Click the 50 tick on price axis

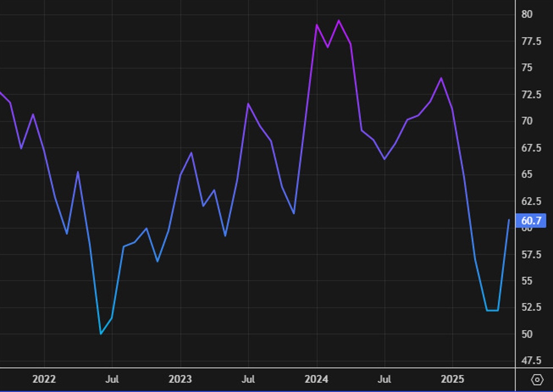pos(527,334)
